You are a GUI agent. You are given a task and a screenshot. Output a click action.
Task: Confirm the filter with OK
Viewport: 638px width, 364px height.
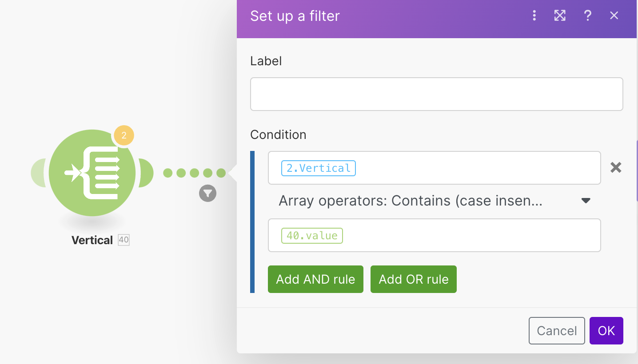[x=606, y=331]
